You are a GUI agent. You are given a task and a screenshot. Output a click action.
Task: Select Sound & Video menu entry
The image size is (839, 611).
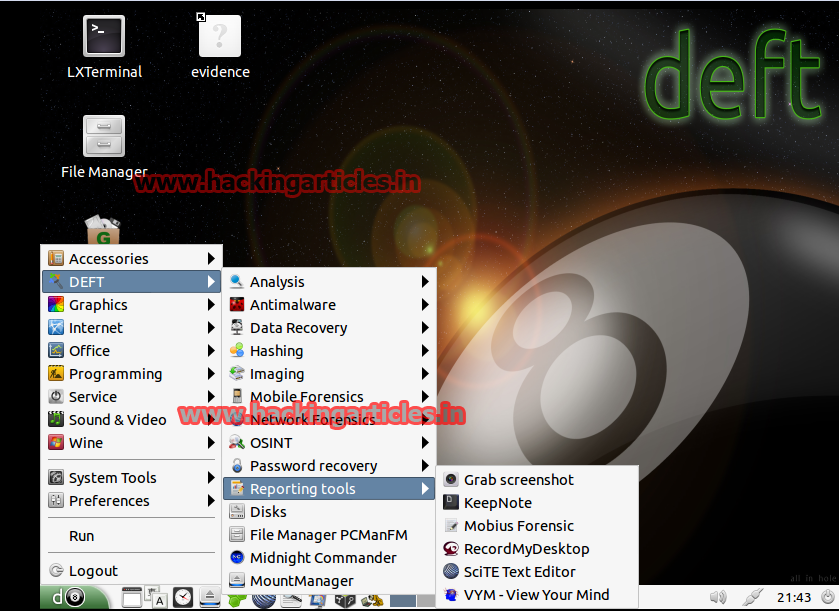132,419
